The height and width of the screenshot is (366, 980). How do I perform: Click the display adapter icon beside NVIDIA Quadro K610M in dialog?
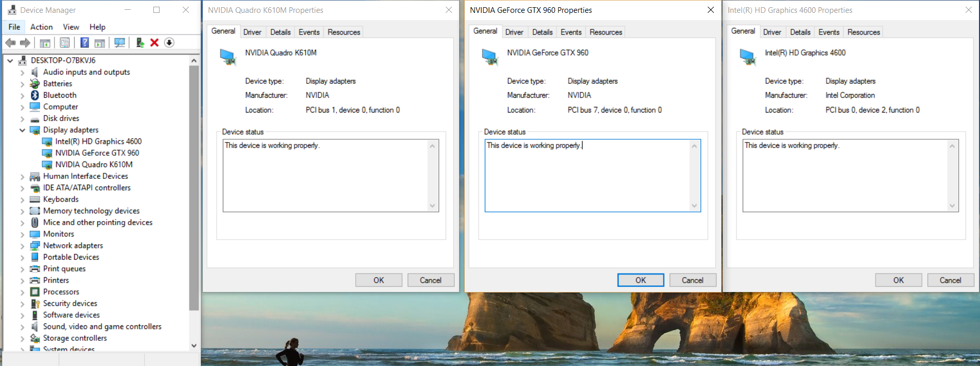coord(228,57)
